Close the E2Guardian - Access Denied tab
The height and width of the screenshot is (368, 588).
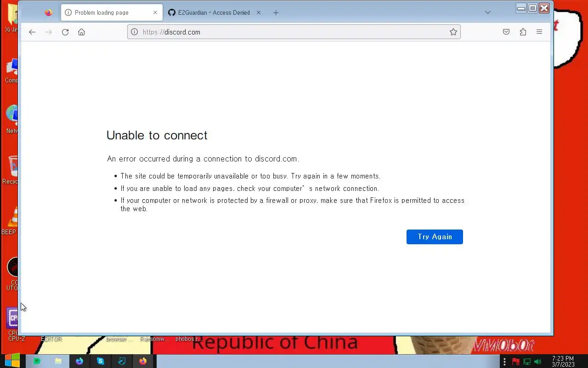click(258, 13)
